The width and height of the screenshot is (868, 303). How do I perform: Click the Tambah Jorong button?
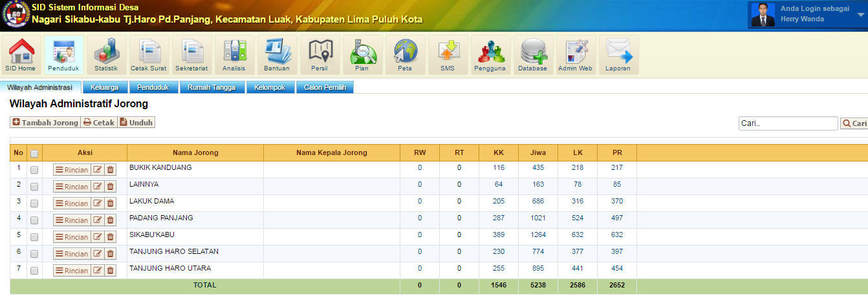(45, 122)
